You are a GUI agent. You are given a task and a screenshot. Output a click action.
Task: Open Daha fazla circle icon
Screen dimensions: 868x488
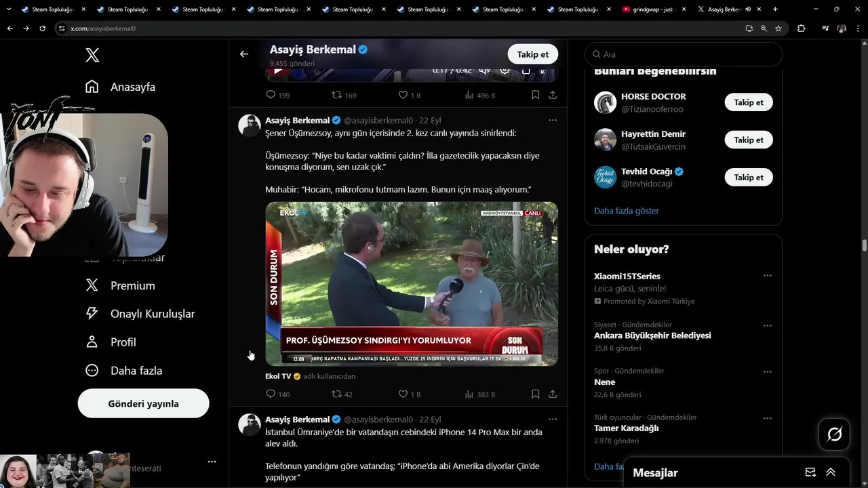point(92,371)
